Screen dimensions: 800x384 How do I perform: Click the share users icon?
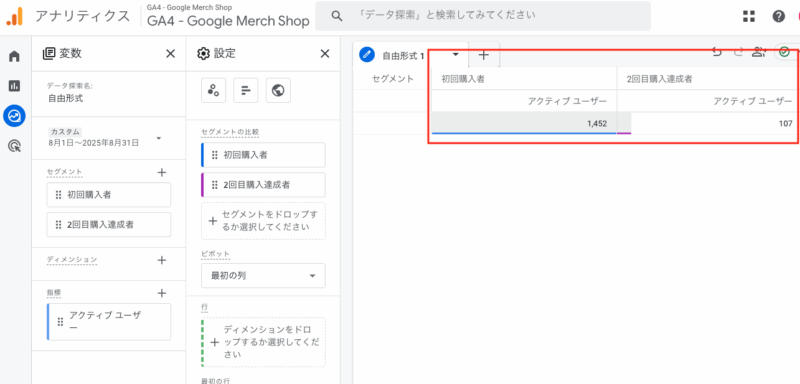[759, 52]
